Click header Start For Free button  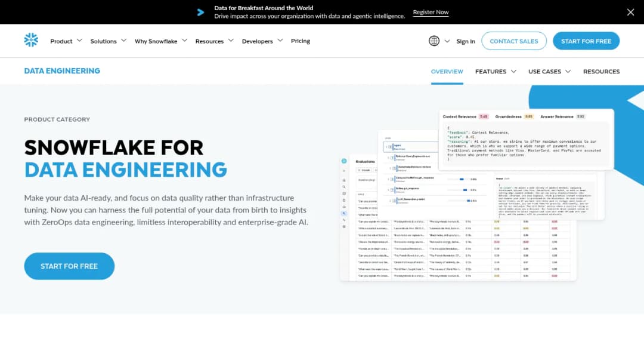coord(586,41)
